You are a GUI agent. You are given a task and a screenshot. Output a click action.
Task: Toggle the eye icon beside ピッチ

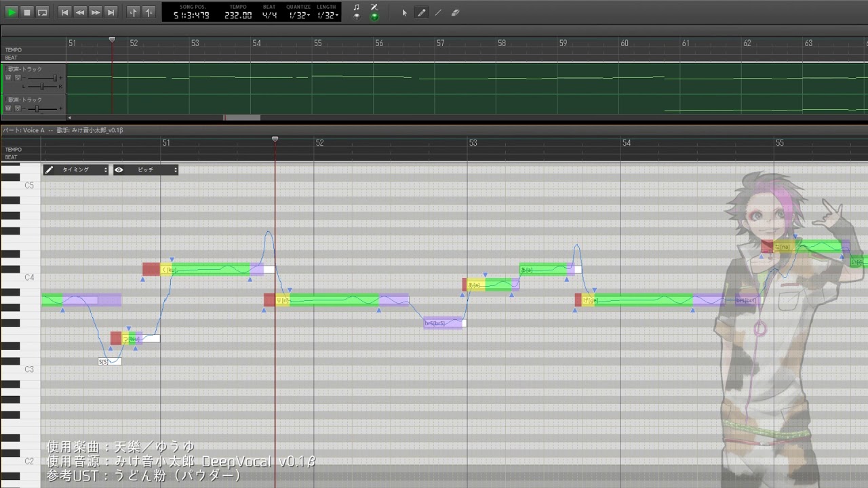pos(119,170)
